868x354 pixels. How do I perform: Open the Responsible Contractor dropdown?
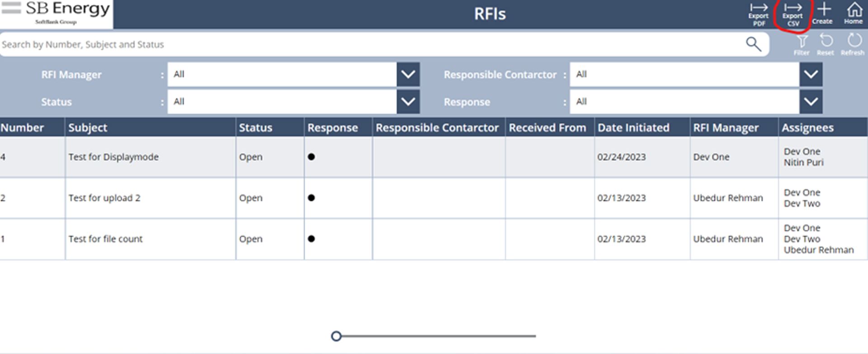point(810,74)
